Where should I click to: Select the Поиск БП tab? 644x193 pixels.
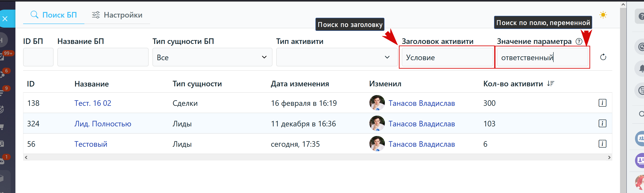click(x=54, y=15)
